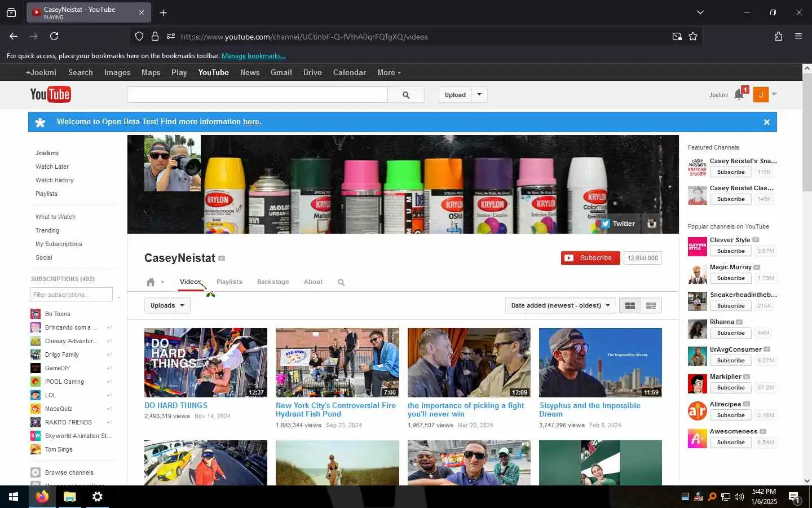Open the Twitter link on banner
812x508 pixels.
tap(618, 224)
